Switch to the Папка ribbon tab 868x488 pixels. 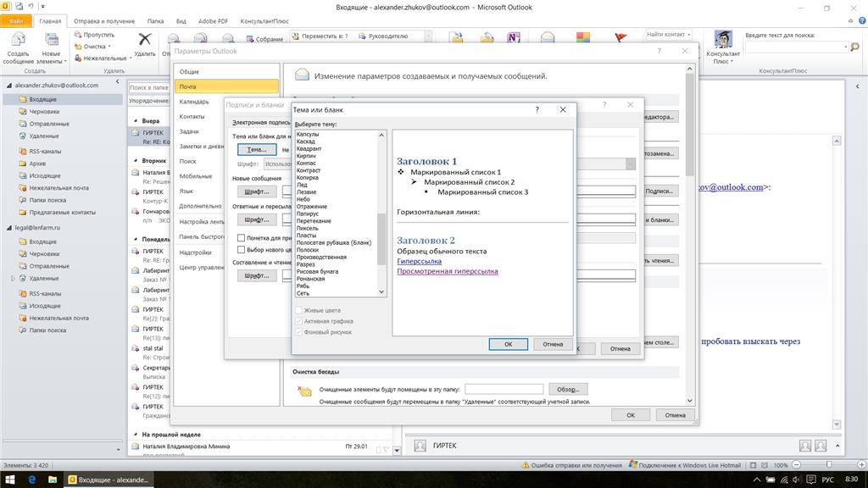coord(156,21)
